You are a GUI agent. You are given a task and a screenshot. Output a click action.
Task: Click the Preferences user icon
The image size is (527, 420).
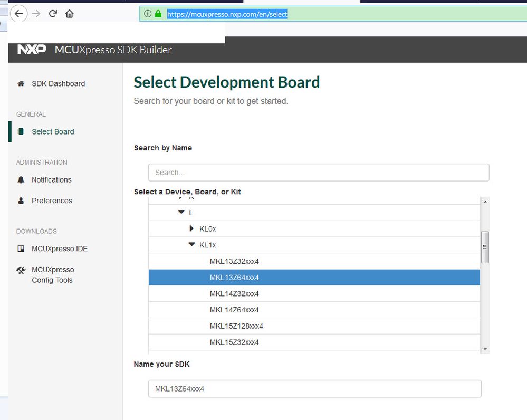coord(21,201)
